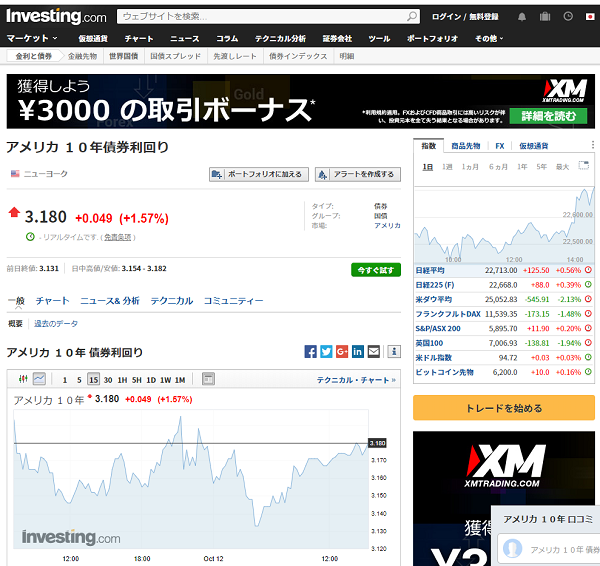The image size is (600, 566).
Task: Click the search magnifier icon
Action: click(412, 16)
